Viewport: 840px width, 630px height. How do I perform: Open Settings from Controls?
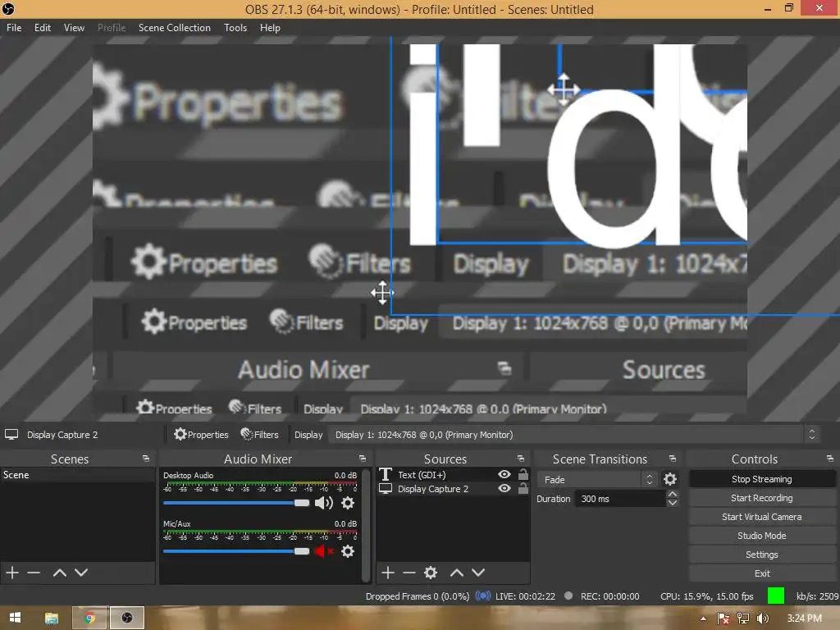[x=761, y=554]
